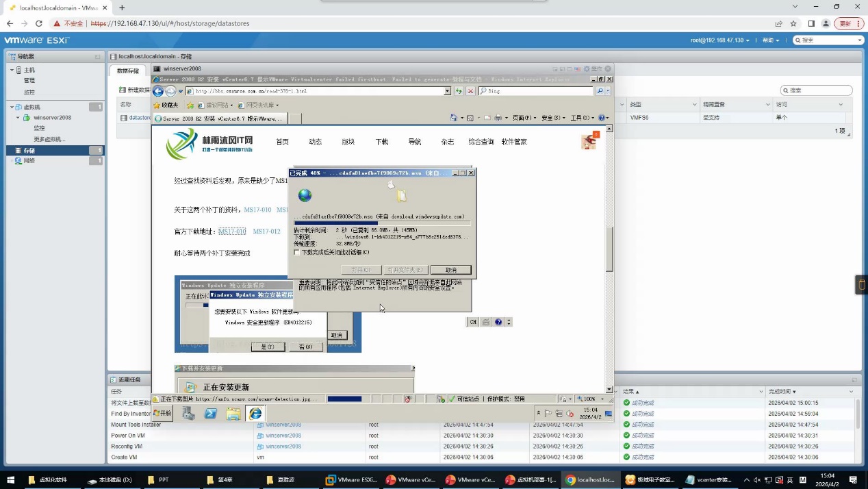Click the 新建数据存储 new datastore icon
Viewport: 868px width, 489px height.
click(x=123, y=90)
